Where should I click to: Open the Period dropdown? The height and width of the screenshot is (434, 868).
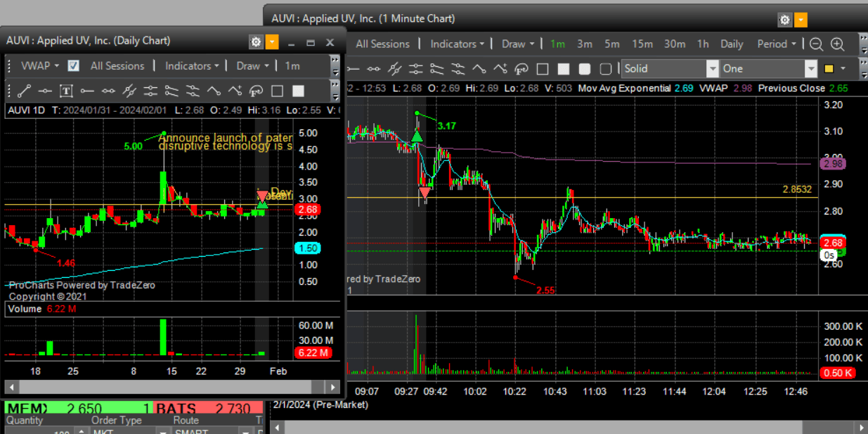click(x=777, y=44)
